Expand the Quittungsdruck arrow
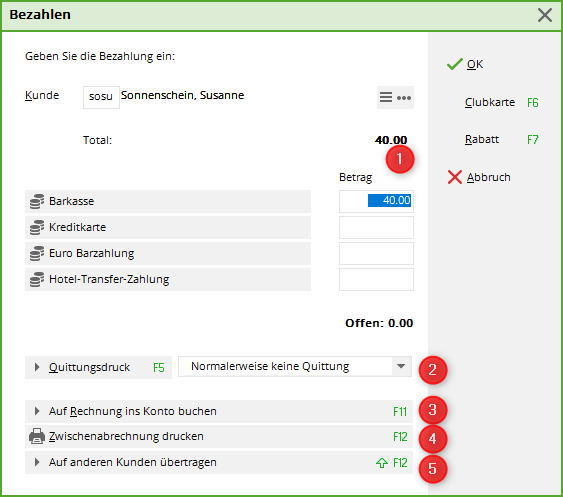This screenshot has width=563, height=497. click(x=37, y=367)
